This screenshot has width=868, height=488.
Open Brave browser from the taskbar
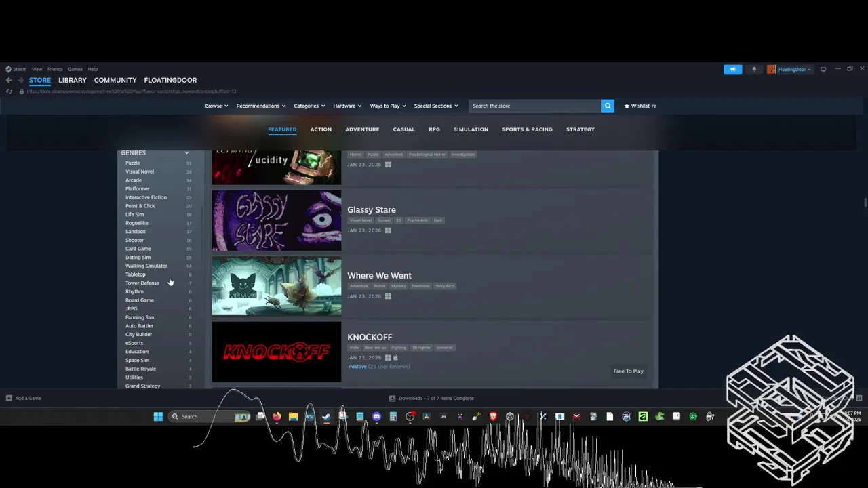[493, 416]
